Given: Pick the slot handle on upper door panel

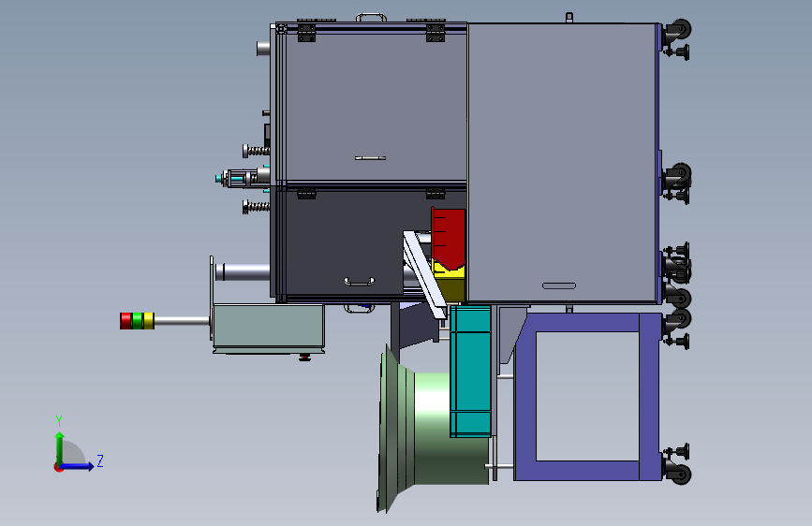Looking at the screenshot, I should coord(370,158).
